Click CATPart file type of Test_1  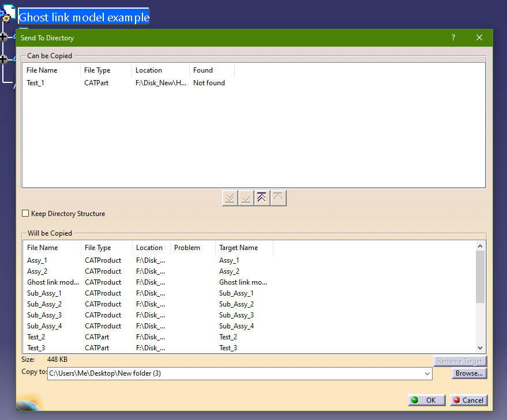[x=96, y=83]
